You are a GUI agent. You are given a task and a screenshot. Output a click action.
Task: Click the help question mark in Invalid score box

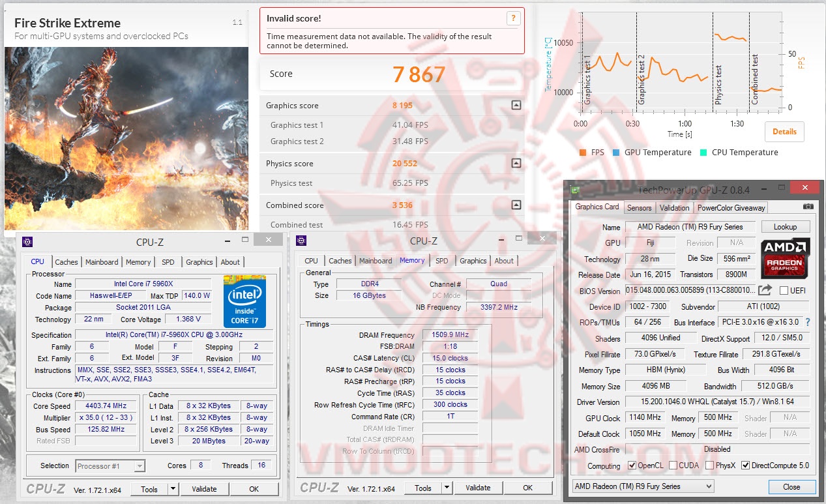[513, 18]
